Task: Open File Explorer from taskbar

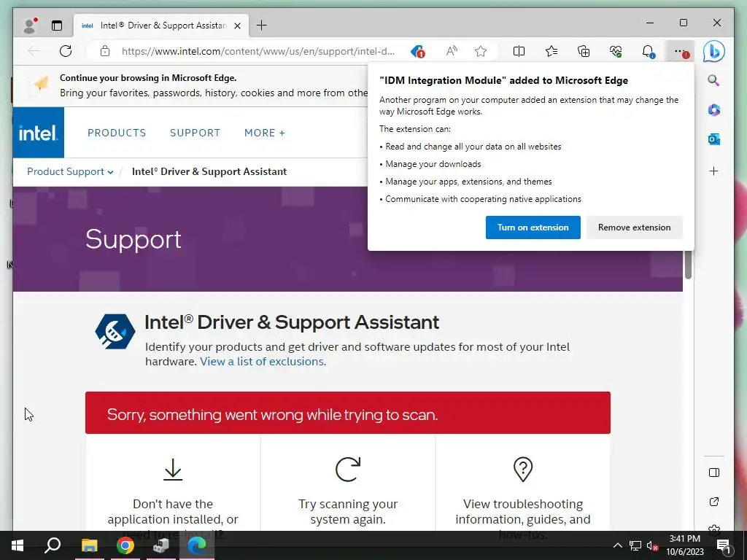Action: (89, 545)
